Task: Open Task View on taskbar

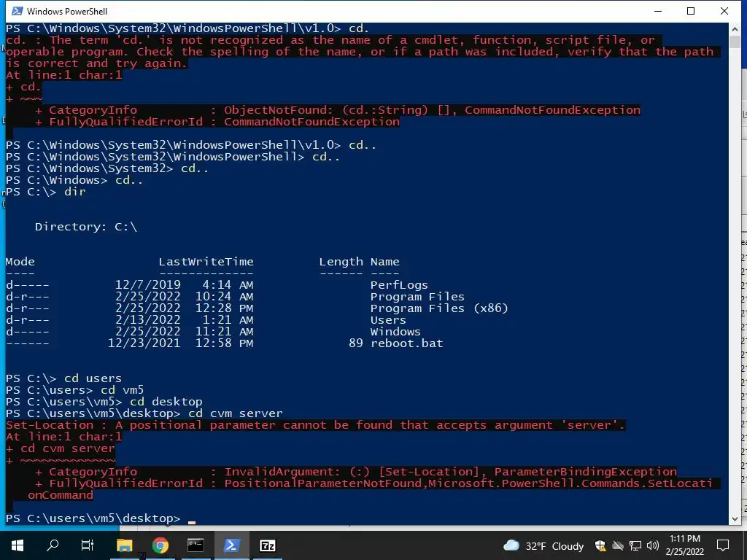Action: [88, 545]
